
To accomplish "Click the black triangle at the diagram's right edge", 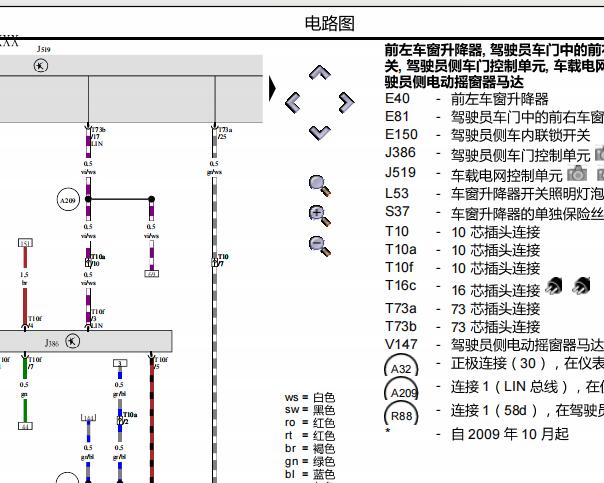I will click(x=272, y=89).
